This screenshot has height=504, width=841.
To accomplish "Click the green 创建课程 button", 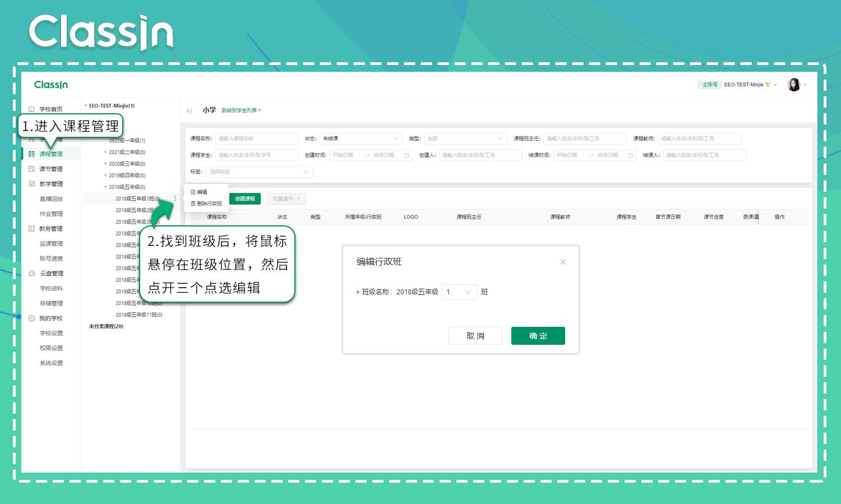I will [x=245, y=198].
